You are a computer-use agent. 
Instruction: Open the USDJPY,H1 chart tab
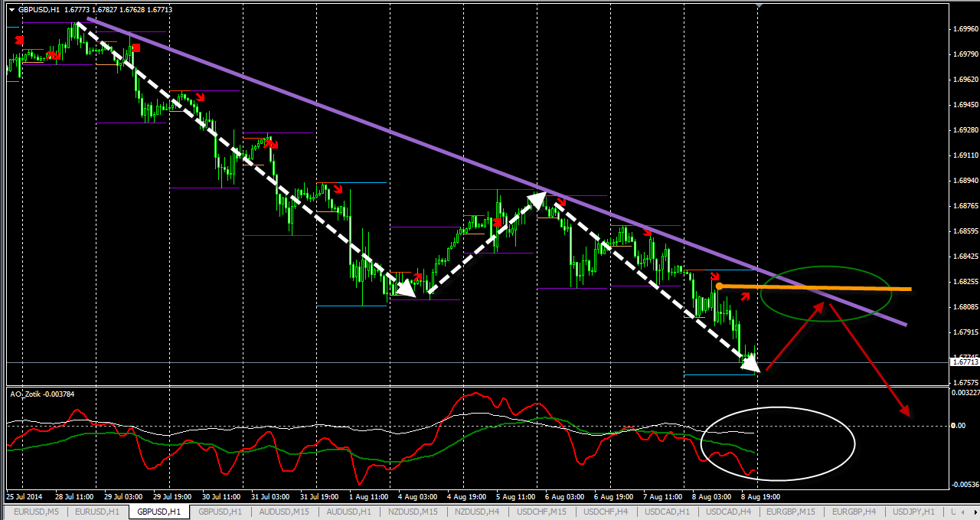912,511
